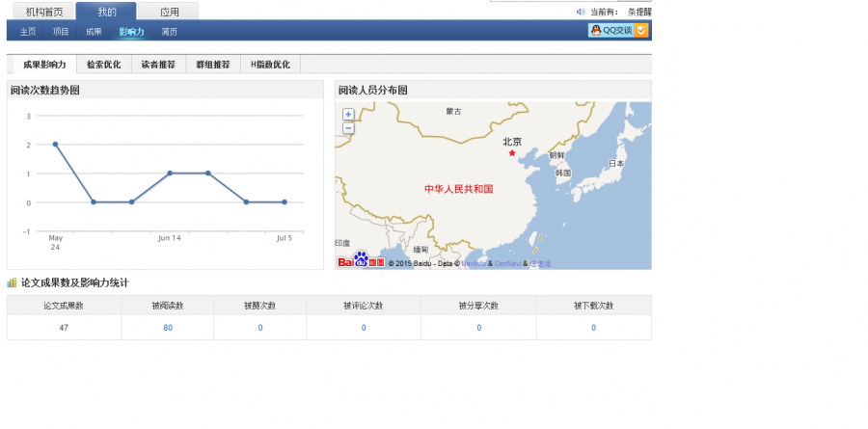Image resolution: width=868 pixels, height=429 pixels.
Task: Open 成果 in navigation bar
Action: pyautogui.click(x=94, y=32)
